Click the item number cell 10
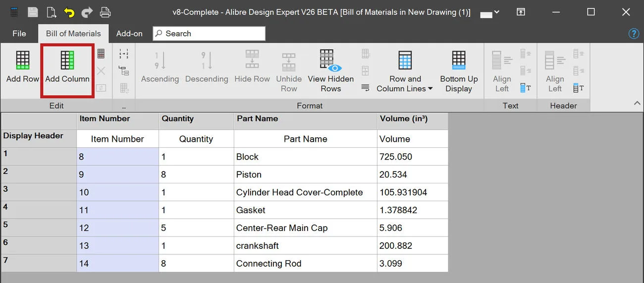 point(118,192)
